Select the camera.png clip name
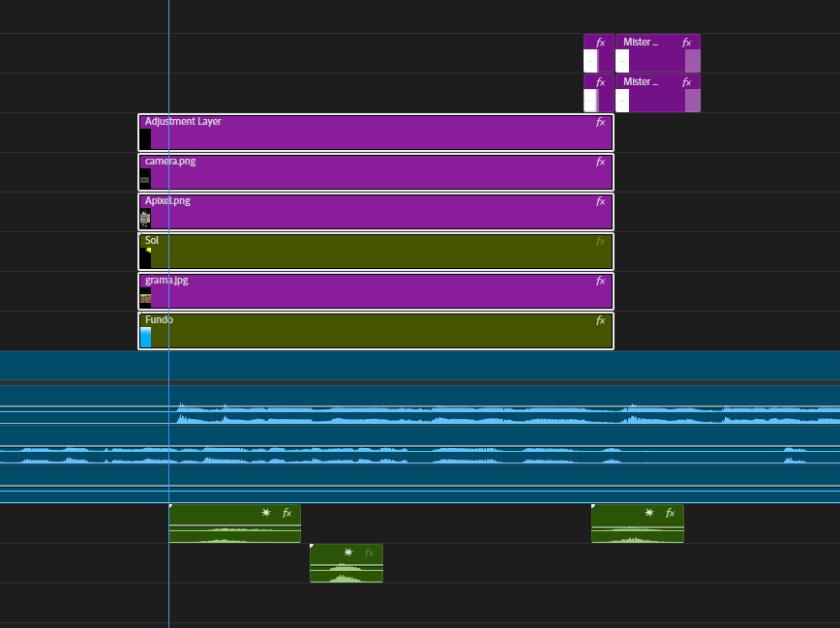 pos(170,162)
